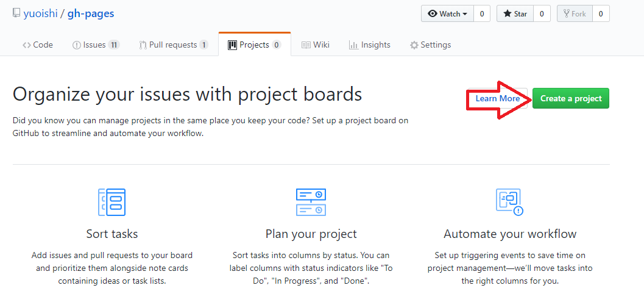Click the Automate your workflow illustration icon
The width and height of the screenshot is (644, 302).
coord(510,202)
